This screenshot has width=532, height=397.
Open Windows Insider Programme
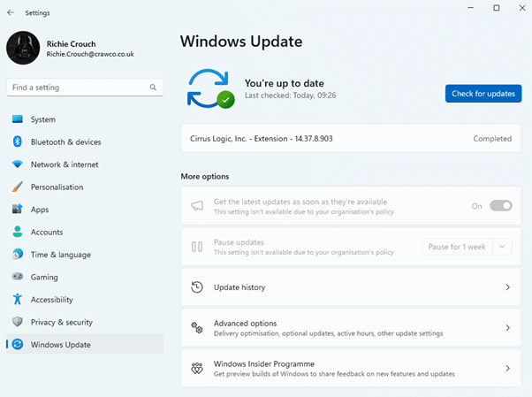click(x=351, y=368)
